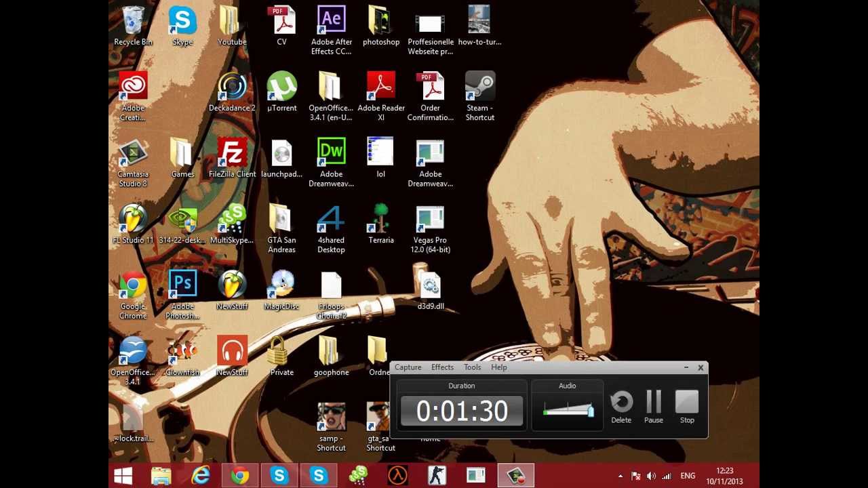Select the Vegas Pro 12.0 shortcut
Screen dimensions: 868x488
coord(431,229)
